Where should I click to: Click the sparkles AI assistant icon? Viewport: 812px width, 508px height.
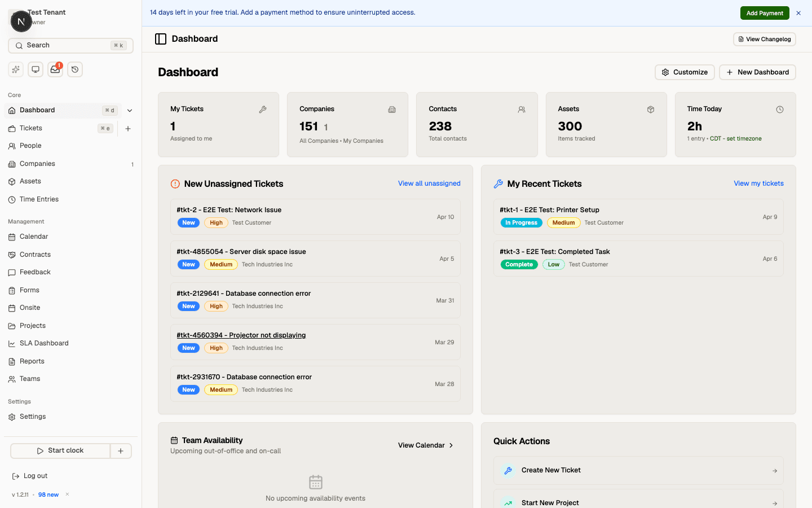[x=16, y=69]
